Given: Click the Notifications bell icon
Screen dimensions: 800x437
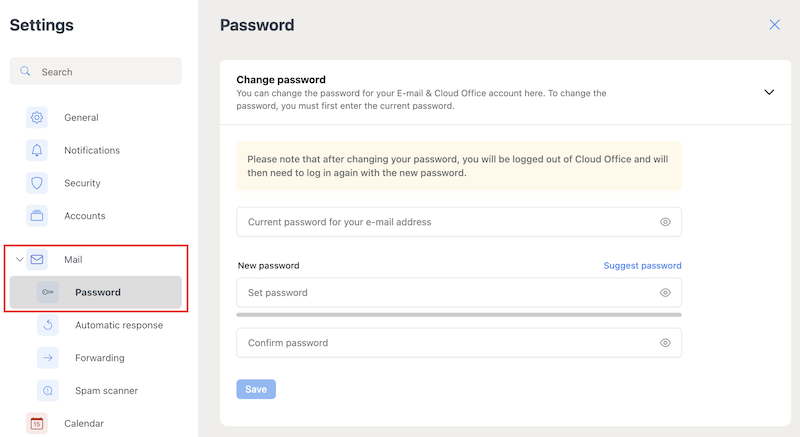Looking at the screenshot, I should click(x=37, y=150).
